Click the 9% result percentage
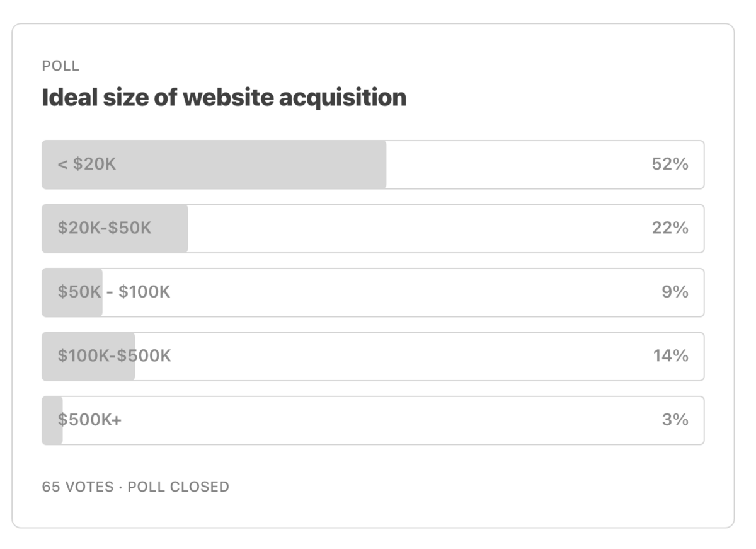 [x=675, y=292]
